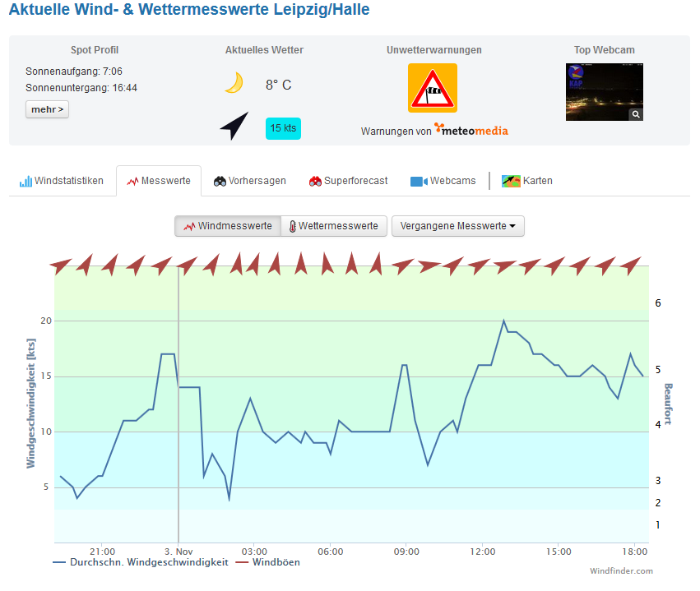Click the wind arrow above 06:00
The height and width of the screenshot is (591, 700).
(x=327, y=264)
